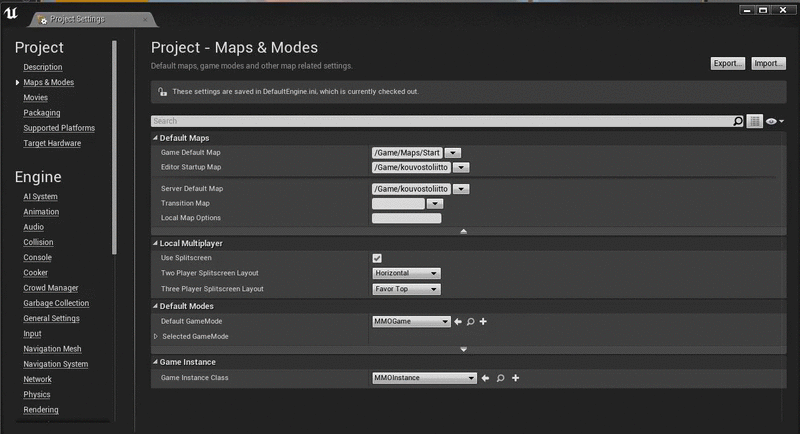This screenshot has height=434, width=800.
Task: Open Three Player Splitscreen Layout dropdown
Action: [406, 289]
